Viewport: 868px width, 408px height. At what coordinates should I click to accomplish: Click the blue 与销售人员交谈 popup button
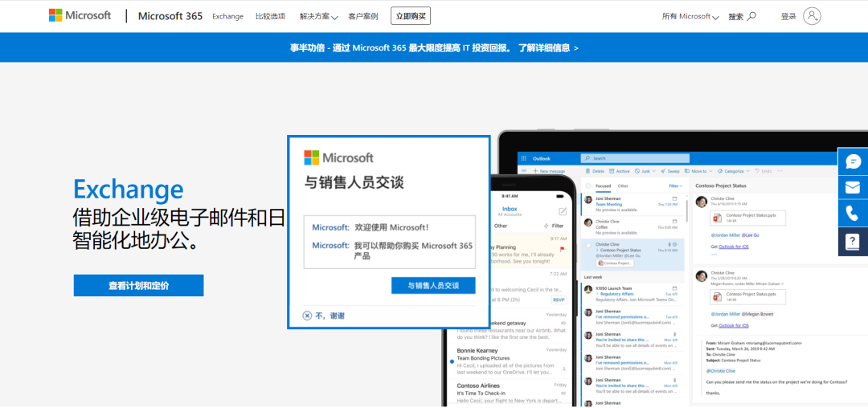click(433, 285)
